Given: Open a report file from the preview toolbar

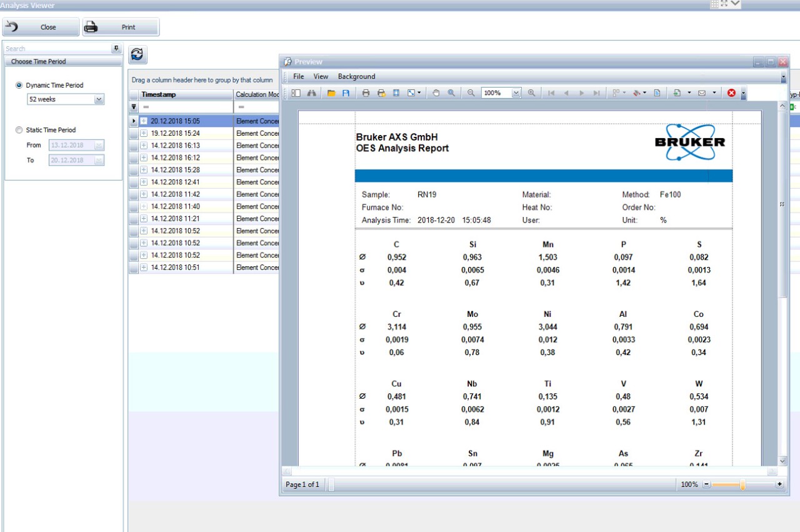Looking at the screenshot, I should (x=331, y=93).
